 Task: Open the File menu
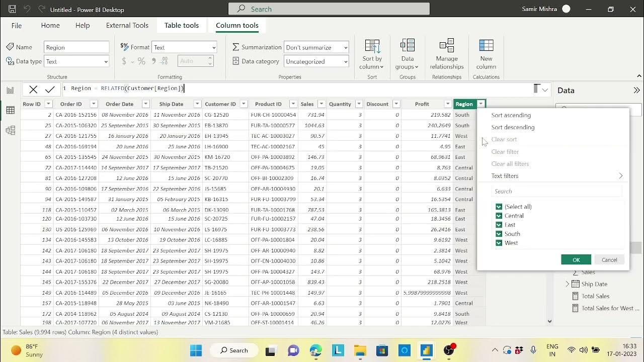coord(17,25)
